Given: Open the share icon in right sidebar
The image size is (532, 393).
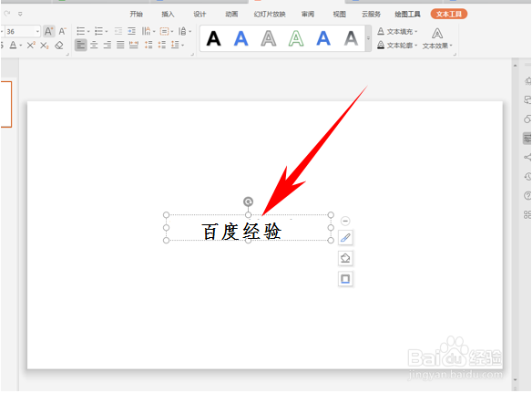Looking at the screenshot, I should (527, 157).
